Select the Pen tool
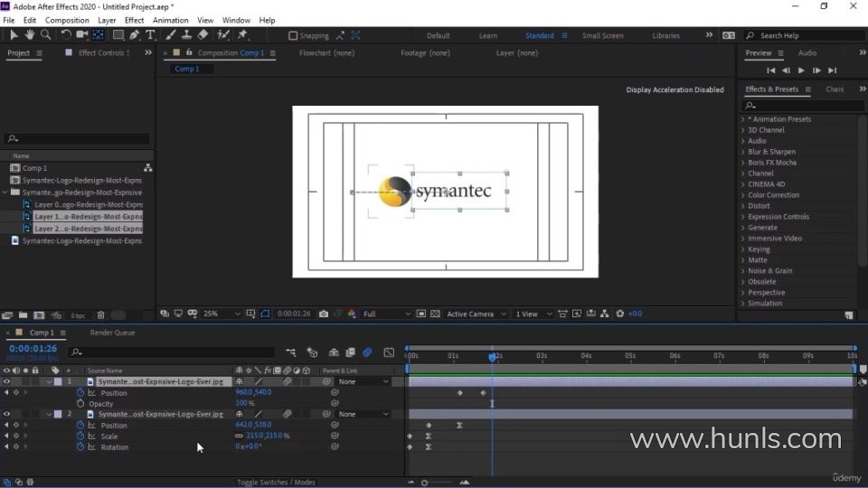Screen dimensions: 868x488 click(135, 35)
